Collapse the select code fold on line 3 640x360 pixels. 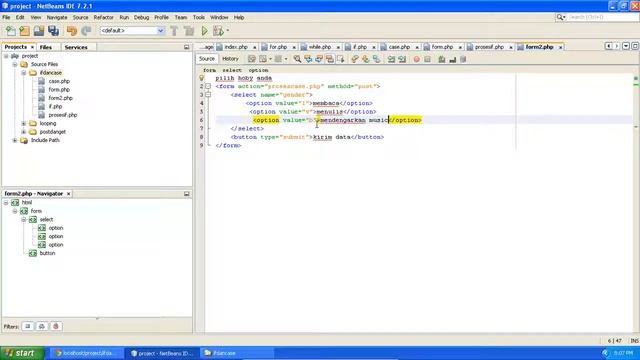tap(208, 95)
